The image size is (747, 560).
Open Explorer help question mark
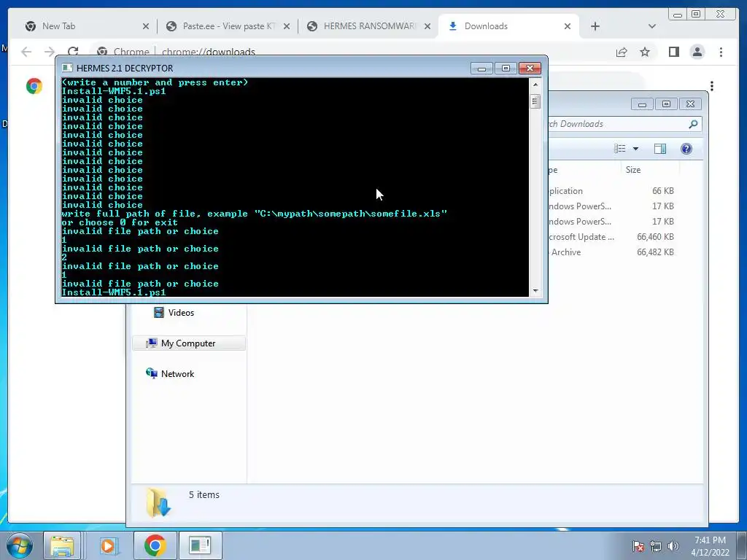click(x=686, y=149)
